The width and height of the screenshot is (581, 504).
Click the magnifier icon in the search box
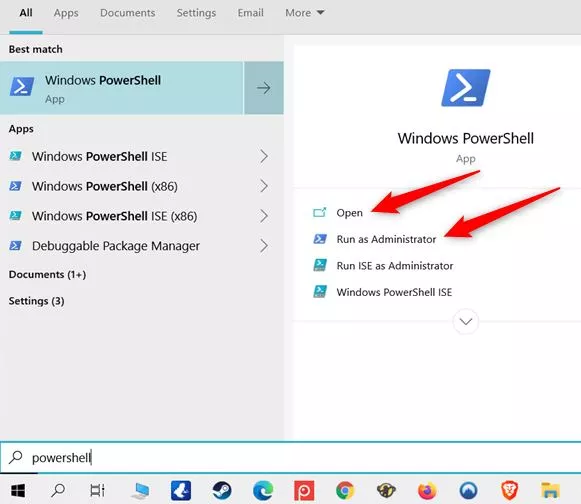(16, 457)
